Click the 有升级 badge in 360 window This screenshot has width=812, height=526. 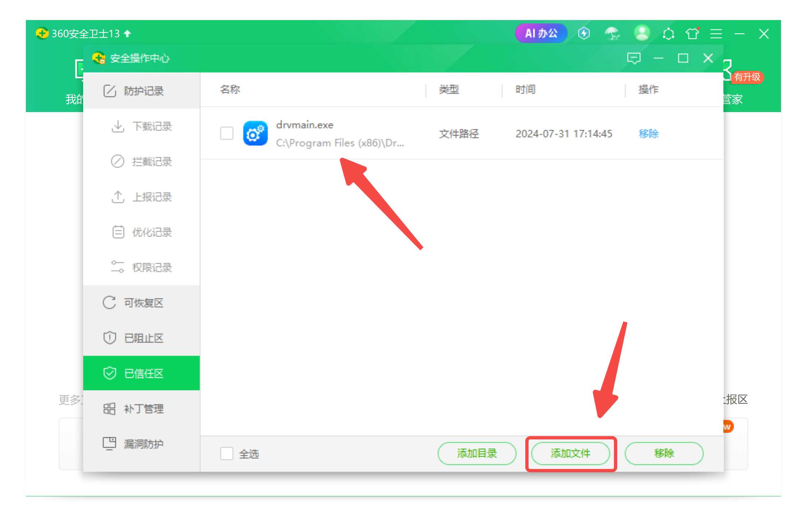pyautogui.click(x=747, y=77)
